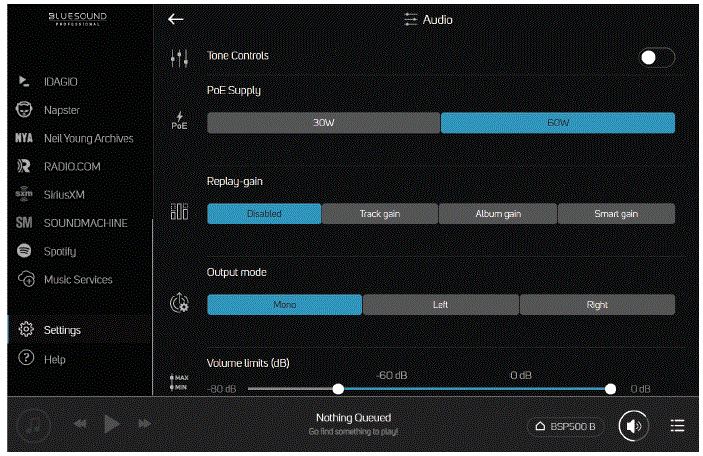Set Output mode to Right

click(597, 304)
